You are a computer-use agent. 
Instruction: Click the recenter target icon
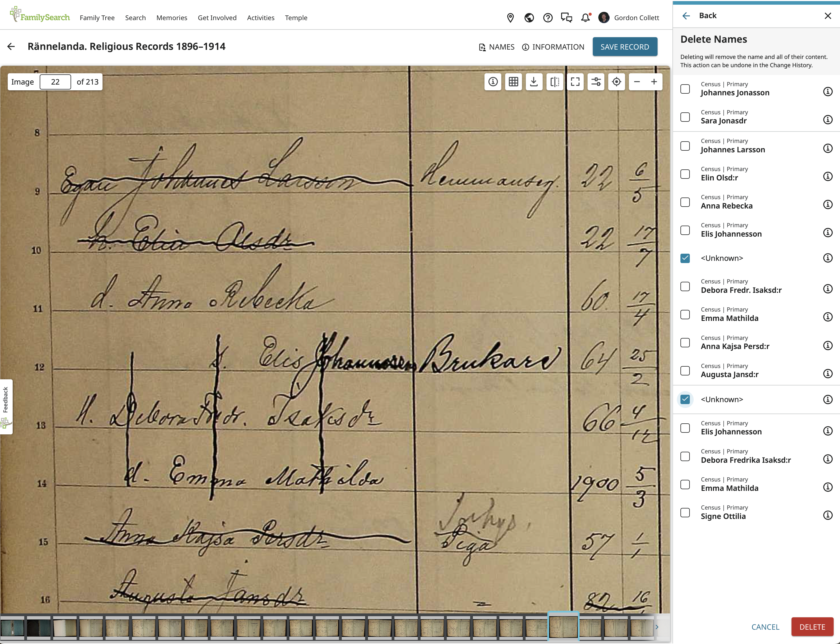click(616, 82)
